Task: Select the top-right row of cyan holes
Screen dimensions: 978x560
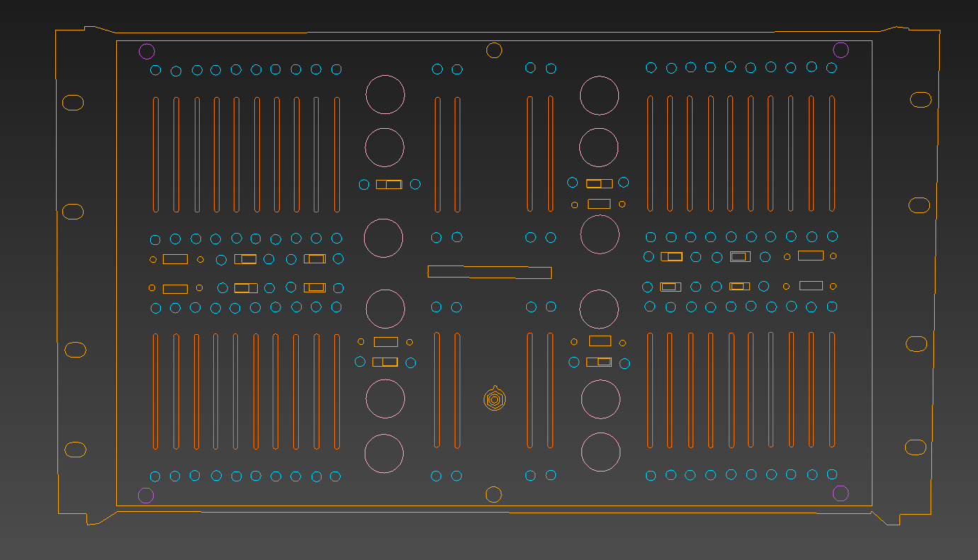Action: point(740,67)
